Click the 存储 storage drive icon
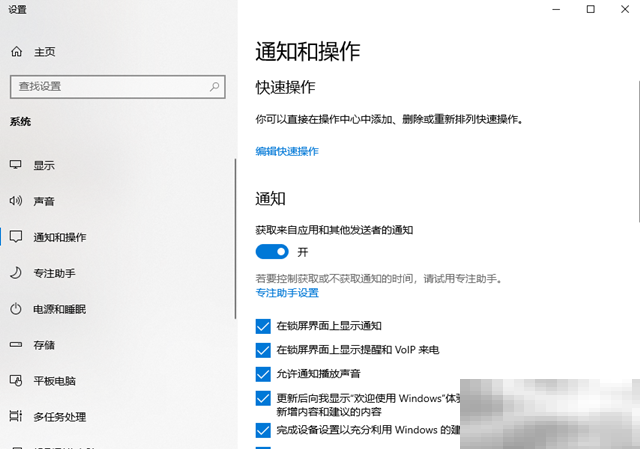 16,345
